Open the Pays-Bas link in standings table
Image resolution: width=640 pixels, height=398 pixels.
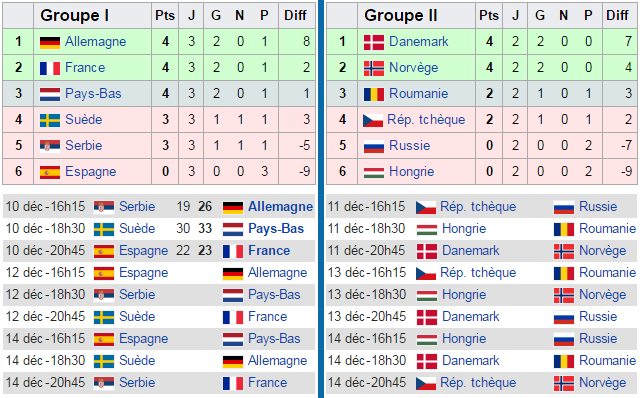(93, 93)
